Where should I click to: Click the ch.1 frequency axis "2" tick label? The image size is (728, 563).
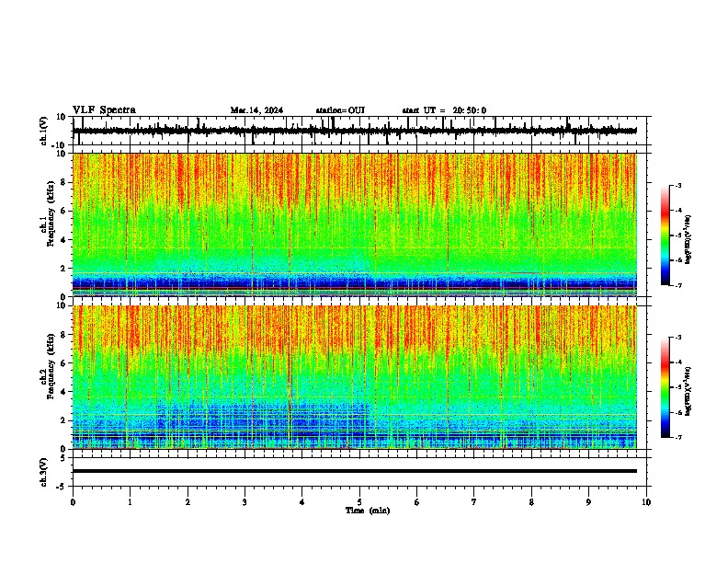tap(63, 269)
